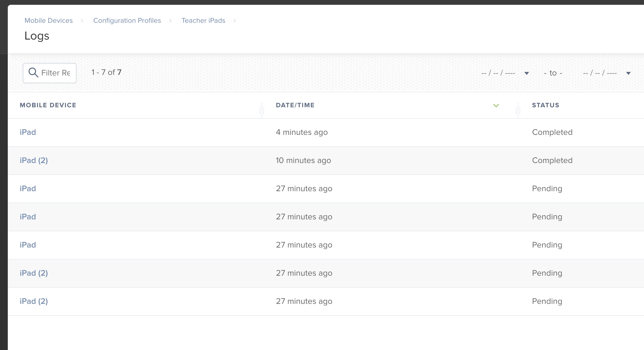Click resize handle between Date/Time and Status columns
Viewport: 644px width, 350px height.
[x=518, y=110]
